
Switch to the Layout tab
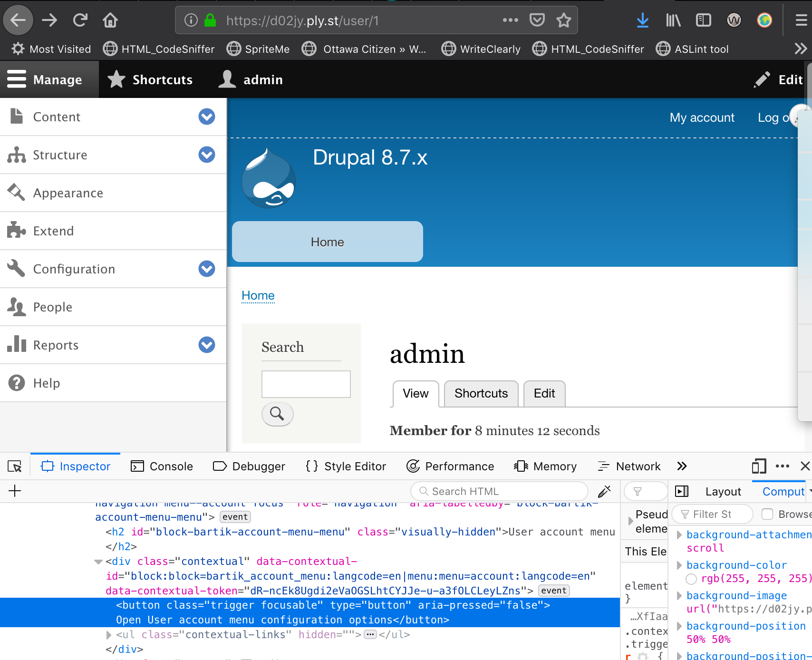tap(723, 491)
